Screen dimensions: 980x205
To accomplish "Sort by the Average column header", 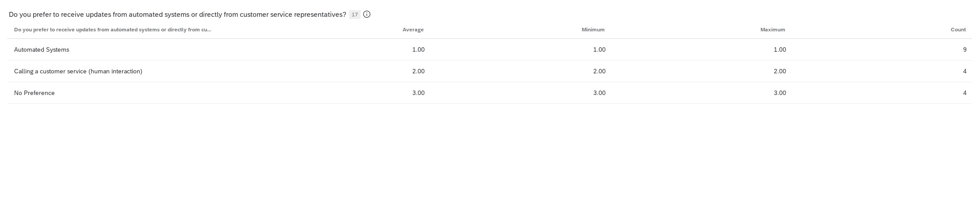I will (413, 30).
